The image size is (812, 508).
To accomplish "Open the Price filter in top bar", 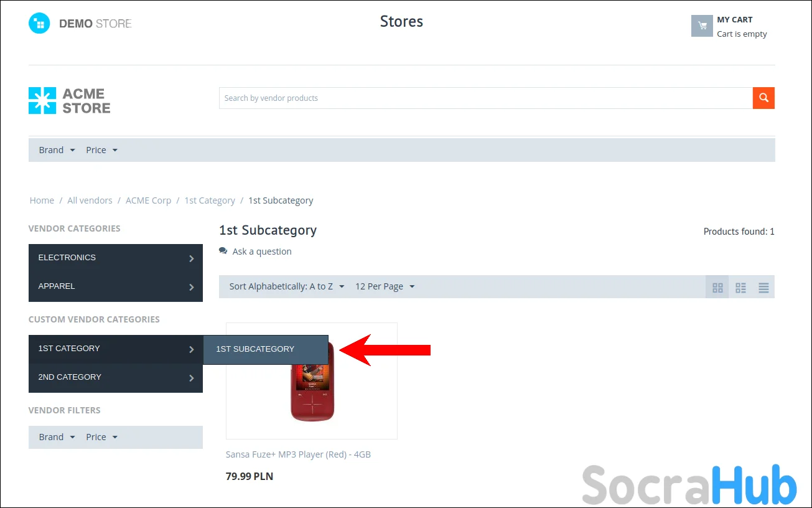I will point(102,150).
